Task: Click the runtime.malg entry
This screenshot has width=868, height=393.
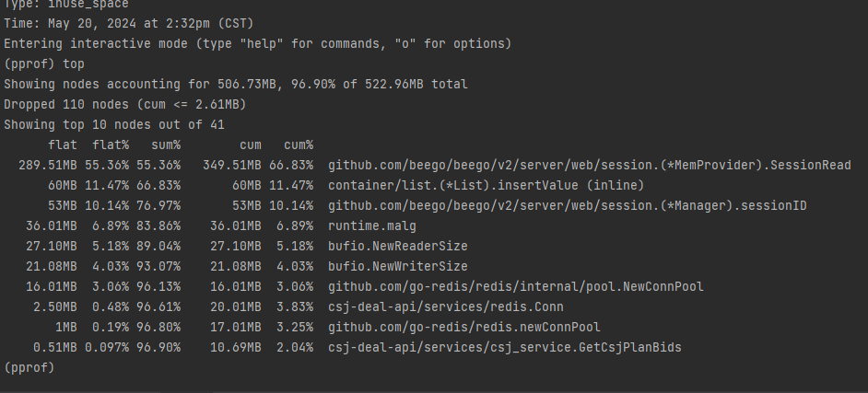Action: [x=371, y=226]
